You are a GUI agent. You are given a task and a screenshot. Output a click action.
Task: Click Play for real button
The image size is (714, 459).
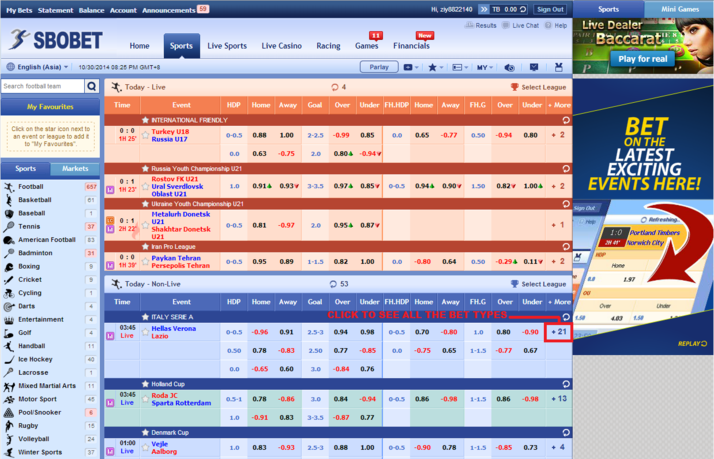(643, 59)
